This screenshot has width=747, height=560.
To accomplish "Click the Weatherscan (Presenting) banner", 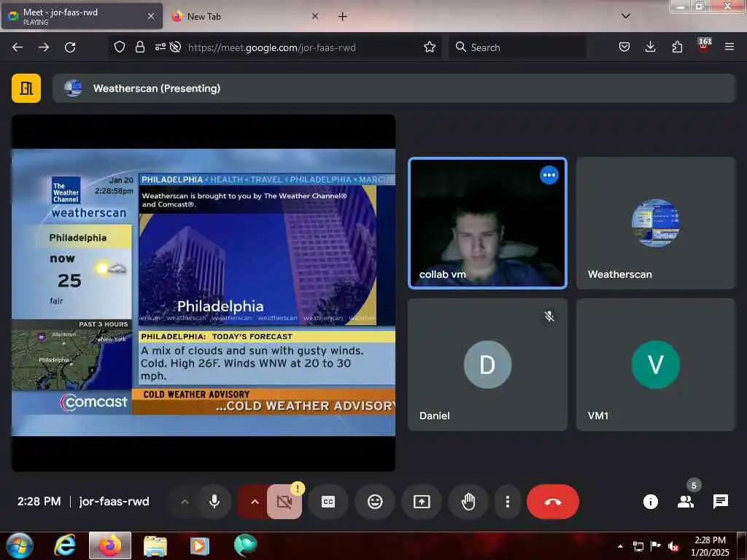I will (x=393, y=88).
